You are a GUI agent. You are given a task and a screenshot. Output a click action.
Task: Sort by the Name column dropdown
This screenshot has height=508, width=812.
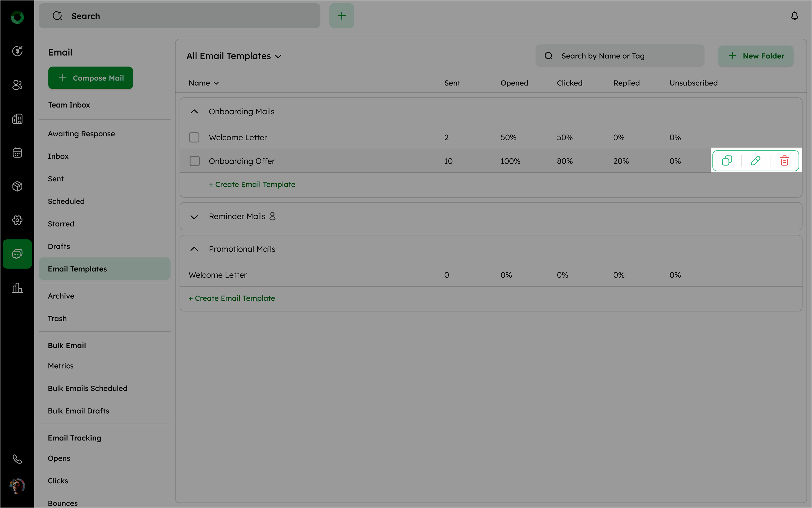coord(204,83)
